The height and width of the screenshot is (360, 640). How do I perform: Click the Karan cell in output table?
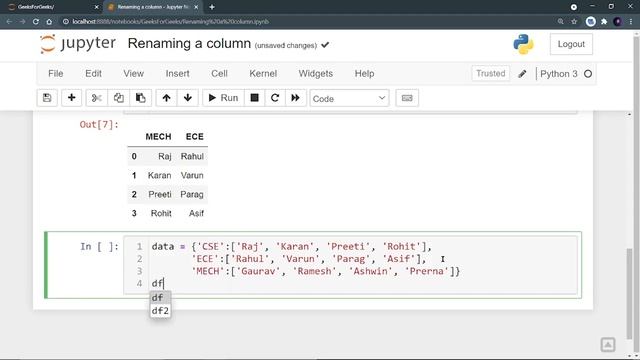tap(159, 175)
